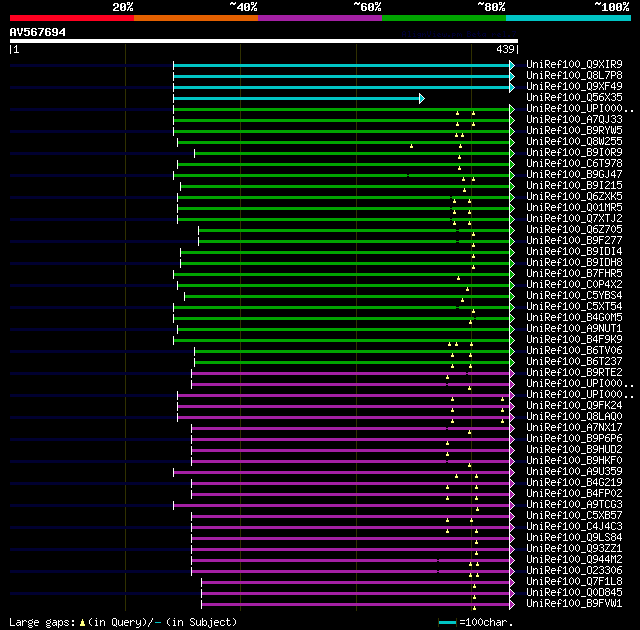Click the UniRef100_B9I0R9 label
The width and height of the screenshot is (640, 630).
pos(574,152)
